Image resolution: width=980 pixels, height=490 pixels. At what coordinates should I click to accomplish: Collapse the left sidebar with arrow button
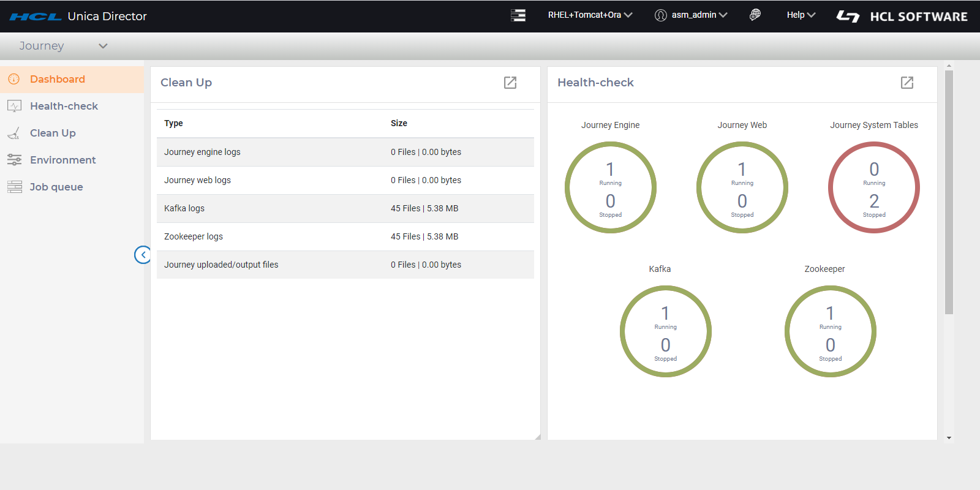[x=143, y=255]
